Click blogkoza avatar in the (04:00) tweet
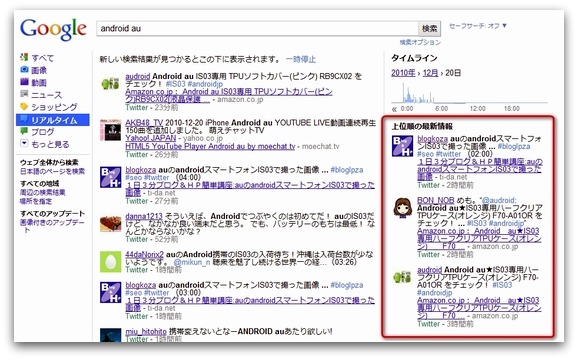The height and width of the screenshot is (360, 578). (110, 177)
